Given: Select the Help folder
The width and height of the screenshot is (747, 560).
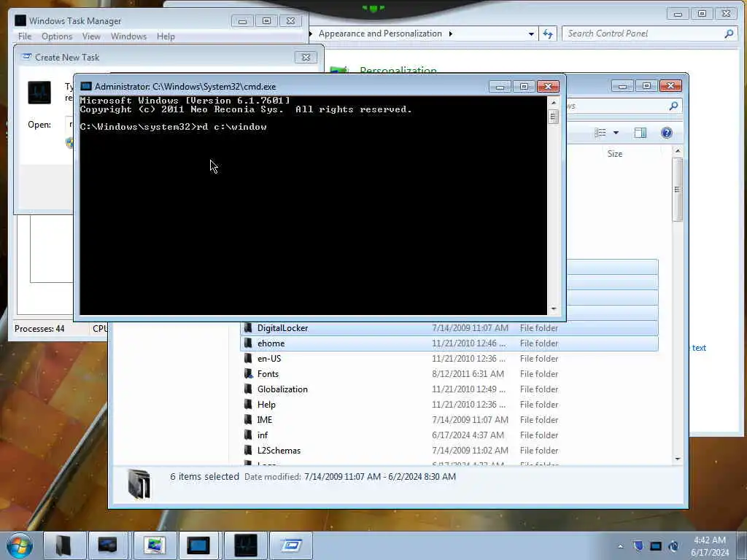Looking at the screenshot, I should click(x=449, y=404).
